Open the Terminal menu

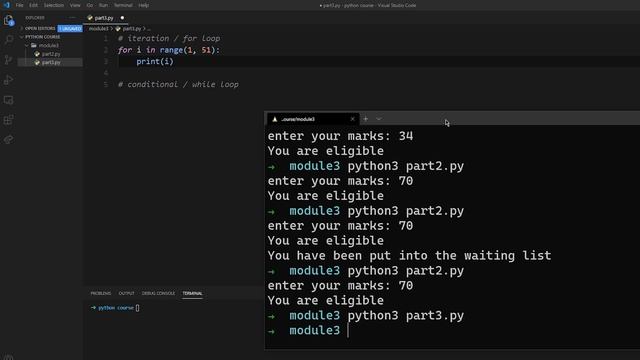point(123,5)
